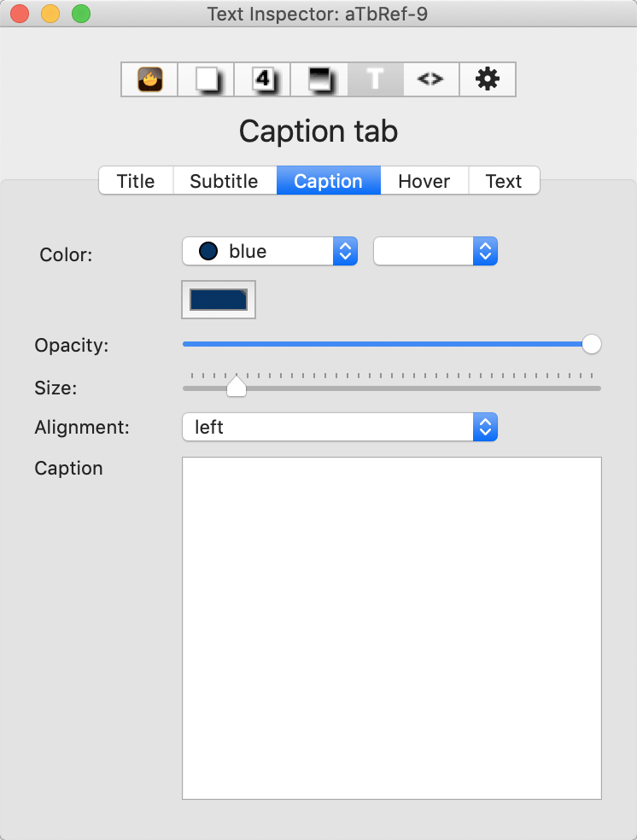This screenshot has width=637, height=840.
Task: Switch to the Appearance inspector icon
Action: [x=318, y=79]
